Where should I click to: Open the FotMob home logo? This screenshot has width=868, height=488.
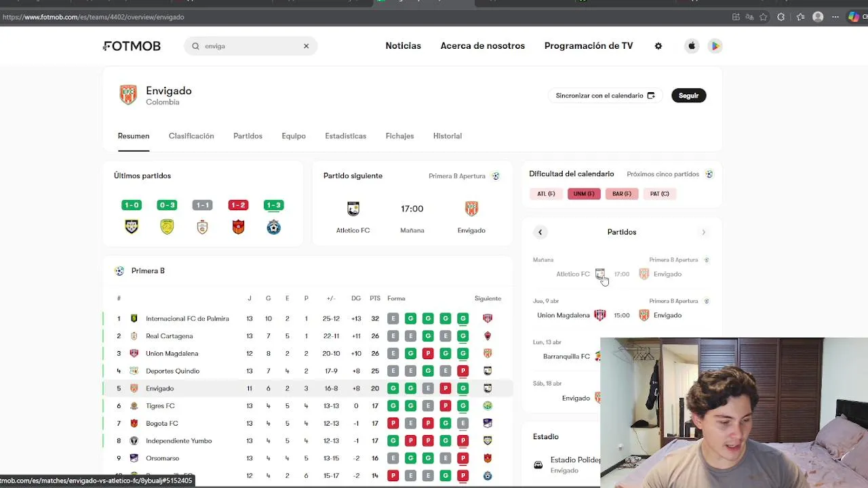tap(132, 46)
